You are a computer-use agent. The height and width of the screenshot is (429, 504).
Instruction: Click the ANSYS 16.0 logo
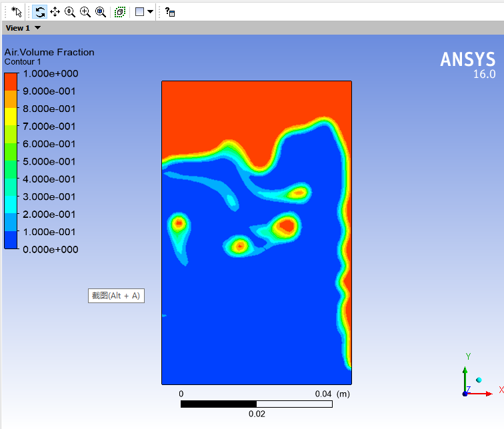468,65
